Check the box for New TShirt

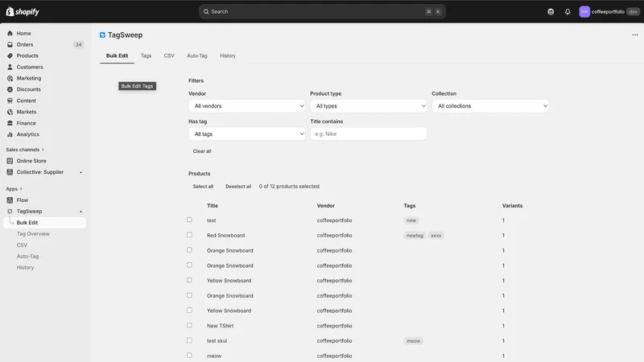tap(189, 325)
